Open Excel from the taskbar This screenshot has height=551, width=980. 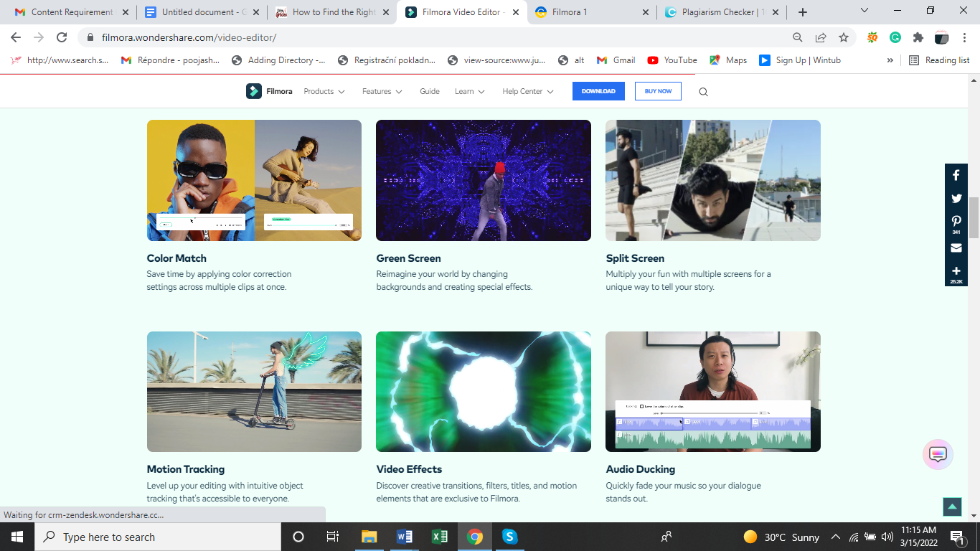coord(439,537)
